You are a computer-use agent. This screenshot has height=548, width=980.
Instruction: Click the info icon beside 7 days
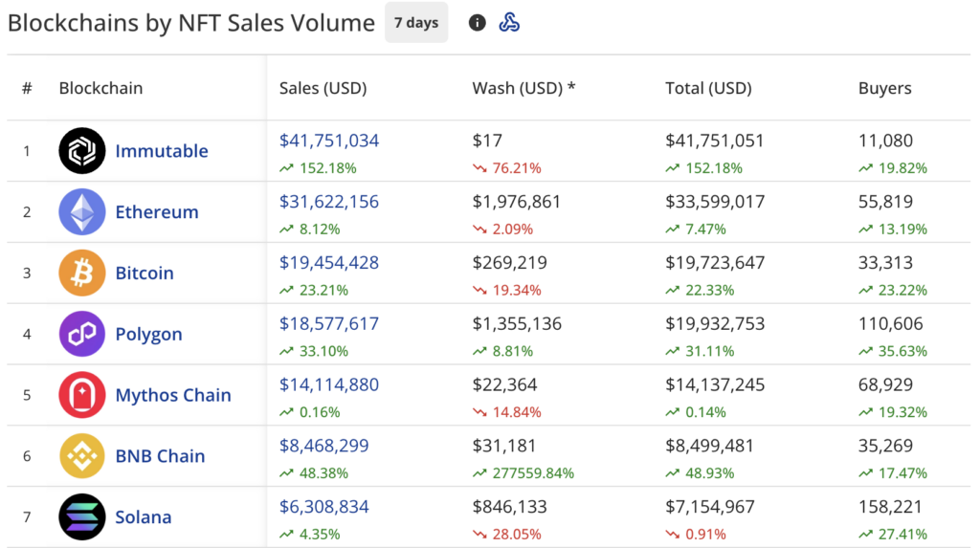point(477,23)
